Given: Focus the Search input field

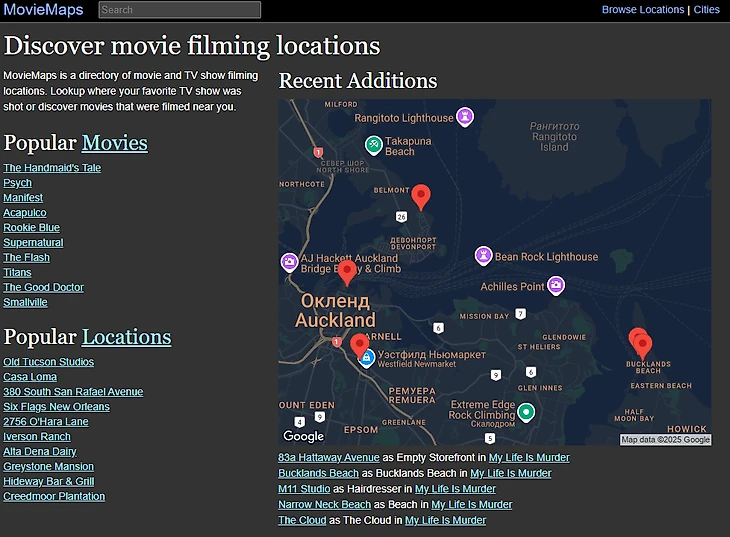Looking at the screenshot, I should pos(180,10).
